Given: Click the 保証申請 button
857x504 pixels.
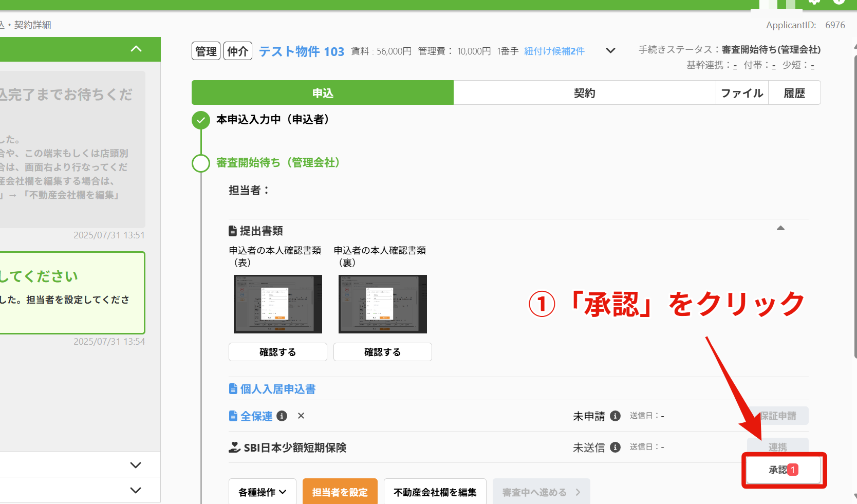Looking at the screenshot, I should pyautogui.click(x=778, y=416).
